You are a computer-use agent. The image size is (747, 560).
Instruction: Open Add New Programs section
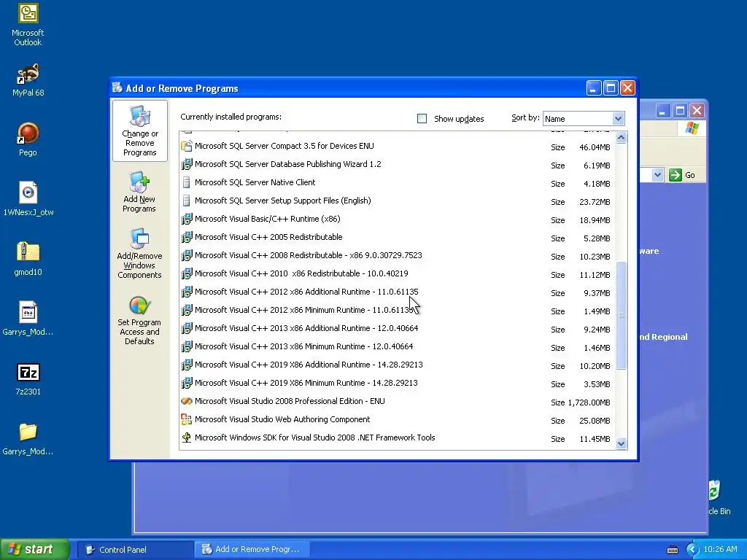[x=139, y=192]
